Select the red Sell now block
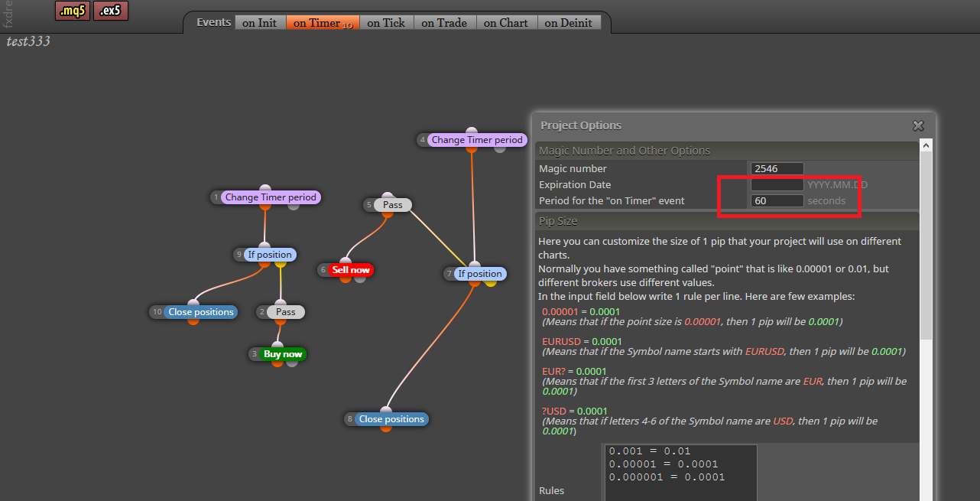Image resolution: width=980 pixels, height=501 pixels. pyautogui.click(x=351, y=270)
